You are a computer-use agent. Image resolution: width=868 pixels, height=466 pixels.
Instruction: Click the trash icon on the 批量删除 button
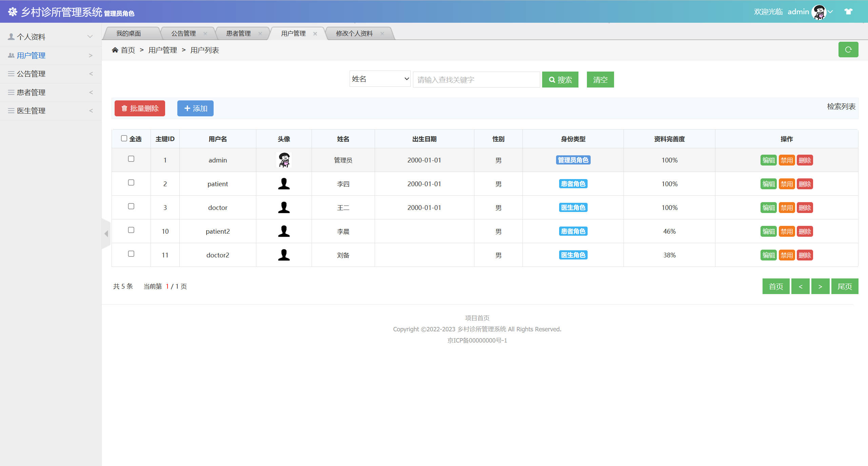click(x=124, y=109)
